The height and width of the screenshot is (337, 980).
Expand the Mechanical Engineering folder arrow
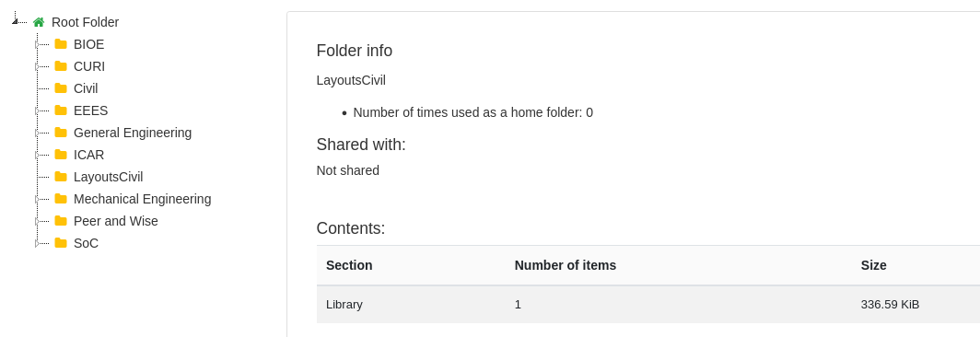pos(37,199)
